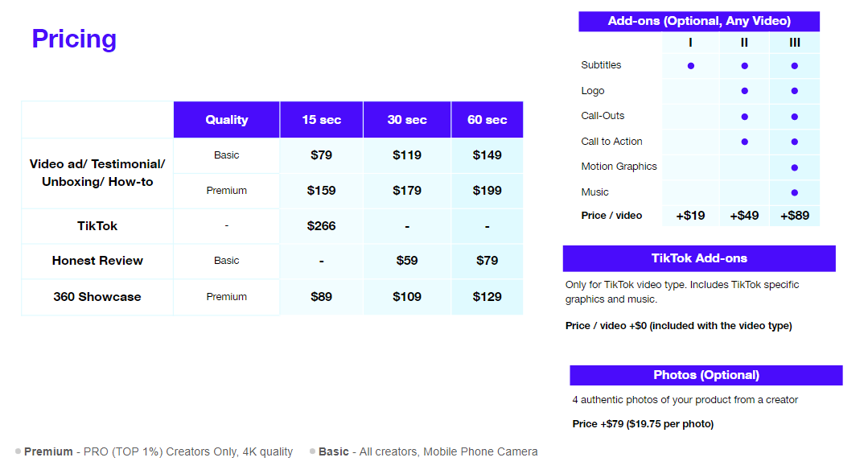Click the Add-ons (Optional, Any Video) header
This screenshot has width=868, height=474.
point(699,21)
